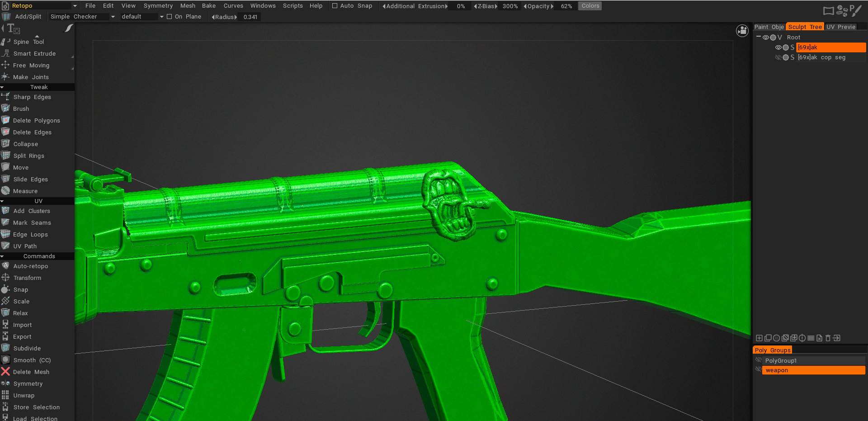This screenshot has width=868, height=421.
Task: Tick the On Plane checkbox
Action: tap(170, 17)
